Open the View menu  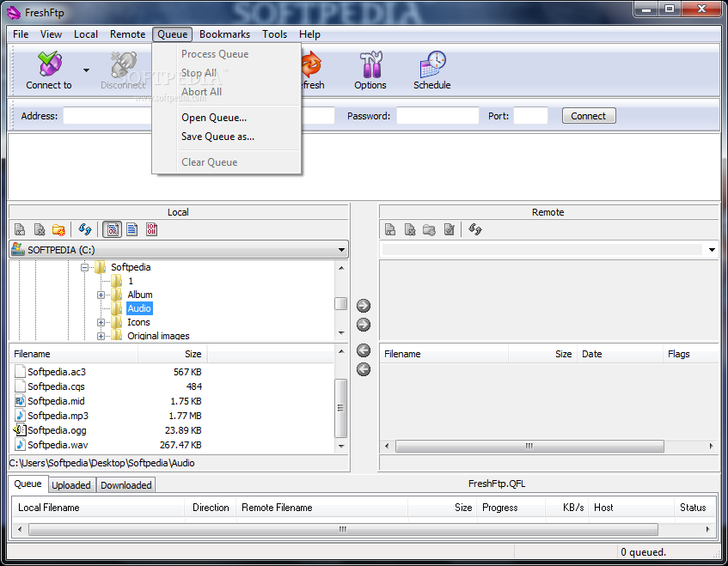pos(51,34)
